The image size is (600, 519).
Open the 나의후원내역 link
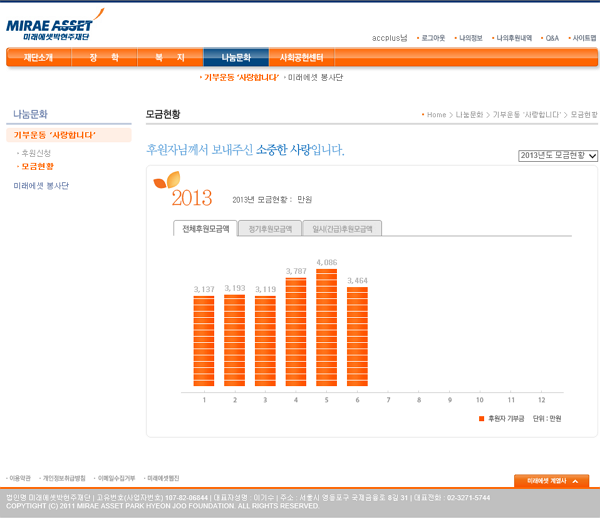(x=514, y=38)
